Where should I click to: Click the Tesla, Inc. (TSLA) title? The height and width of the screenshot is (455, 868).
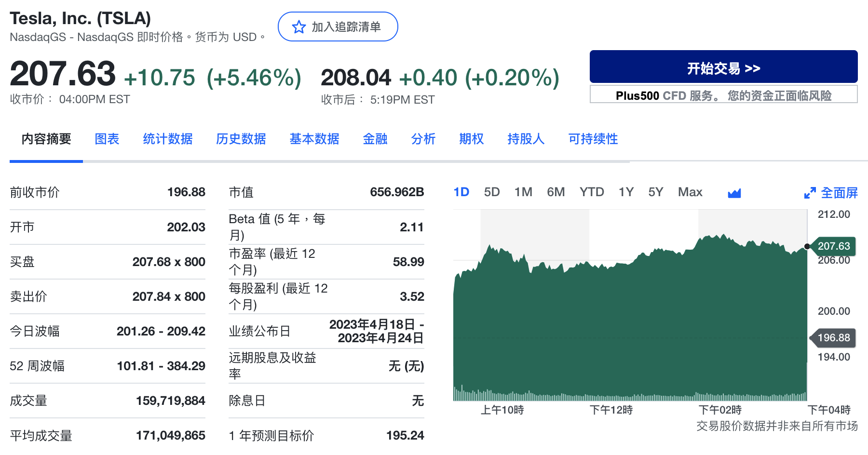80,18
